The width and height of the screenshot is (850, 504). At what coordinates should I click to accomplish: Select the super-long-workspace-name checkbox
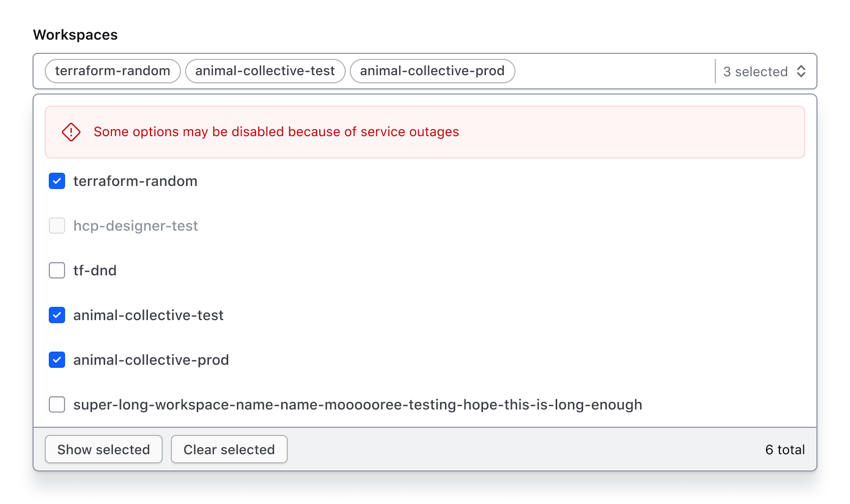click(56, 404)
